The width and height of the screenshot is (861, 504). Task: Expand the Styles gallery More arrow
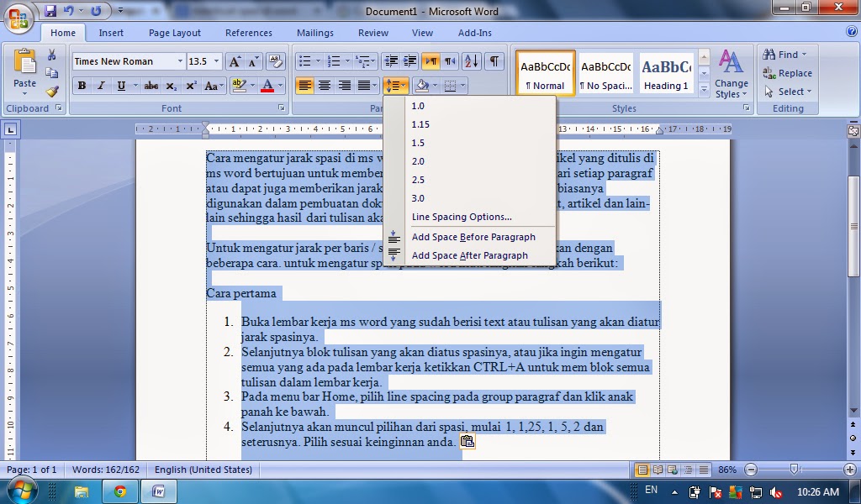704,91
